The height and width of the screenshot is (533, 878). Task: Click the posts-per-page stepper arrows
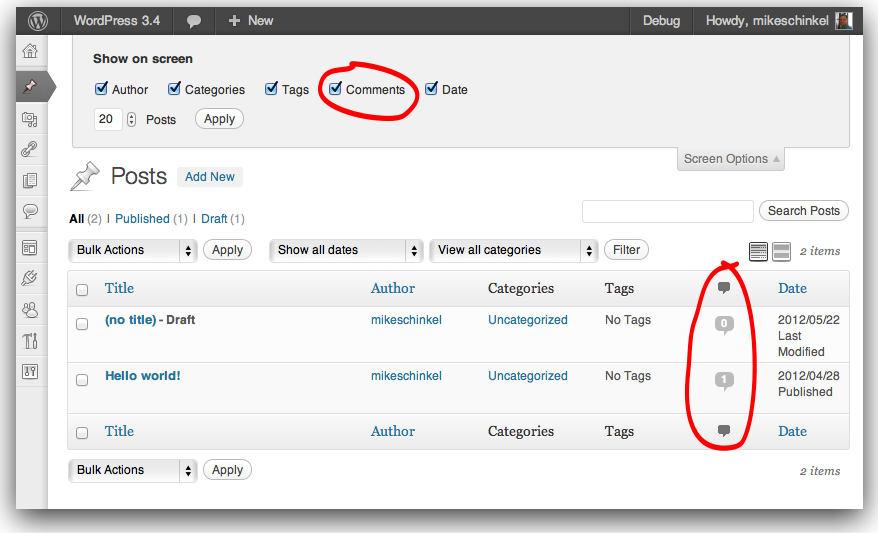[x=131, y=119]
